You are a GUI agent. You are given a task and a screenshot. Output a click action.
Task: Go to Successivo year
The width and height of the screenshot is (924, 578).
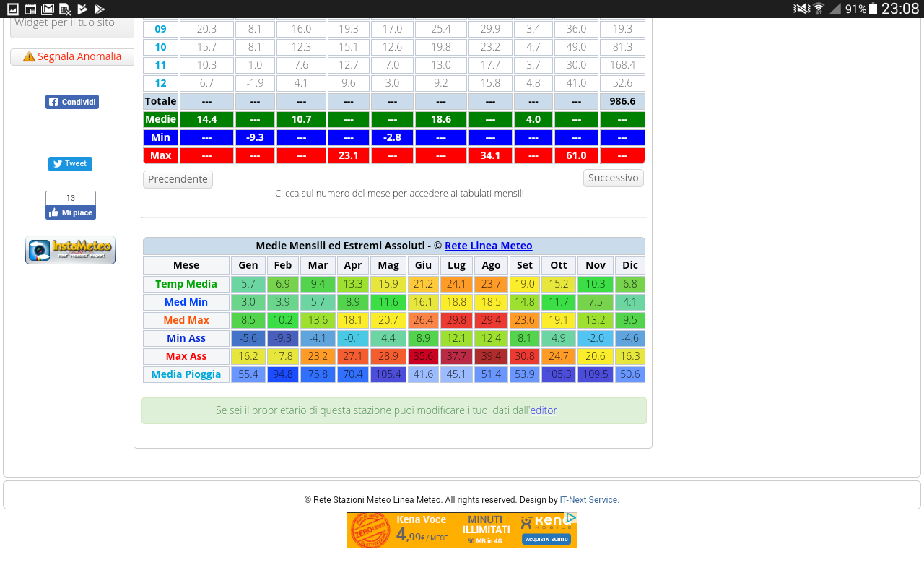point(613,178)
